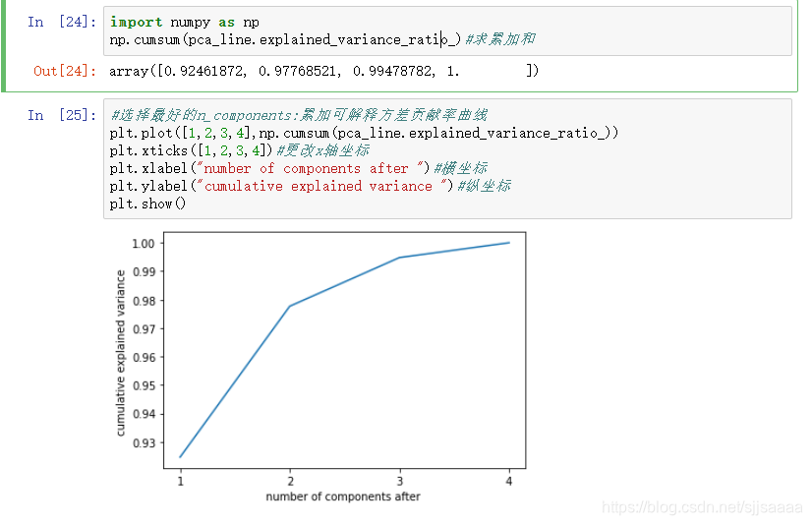The height and width of the screenshot is (525, 812).
Task: Click the value 0.97768521 in output
Action: (298, 71)
